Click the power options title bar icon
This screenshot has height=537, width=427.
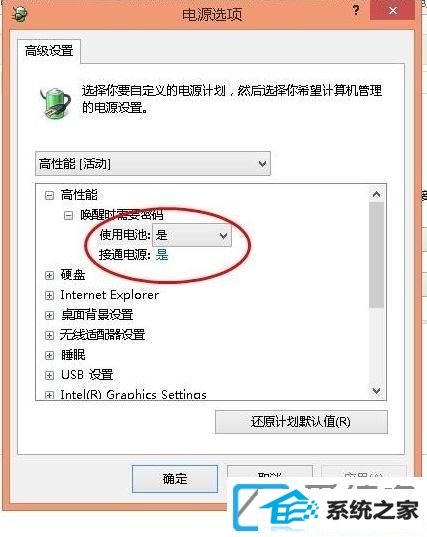(x=20, y=14)
